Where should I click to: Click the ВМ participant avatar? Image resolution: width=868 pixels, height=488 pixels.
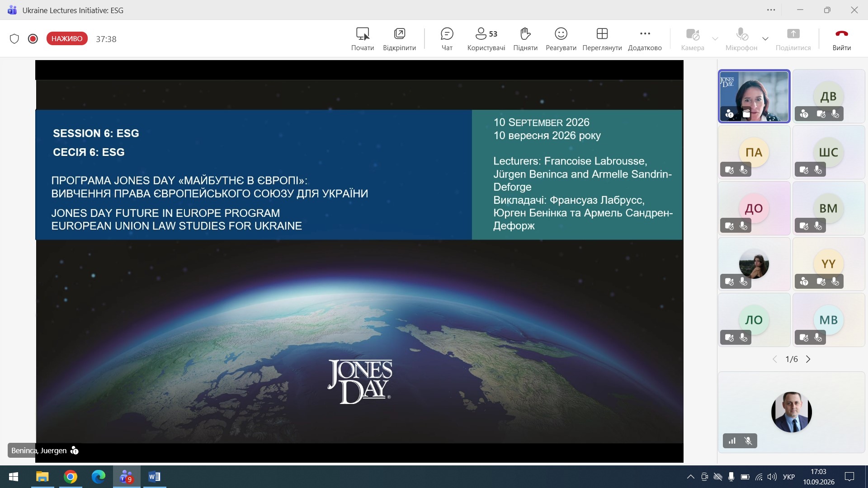tap(828, 208)
